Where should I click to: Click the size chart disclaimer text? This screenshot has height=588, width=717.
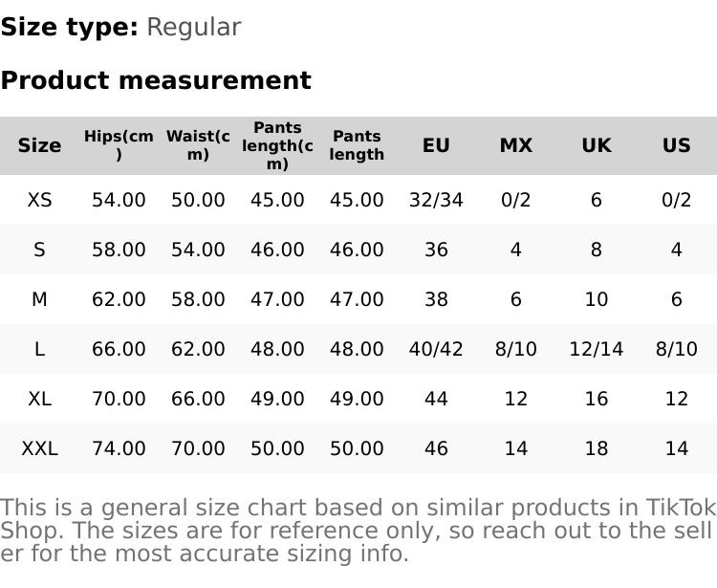pyautogui.click(x=358, y=531)
